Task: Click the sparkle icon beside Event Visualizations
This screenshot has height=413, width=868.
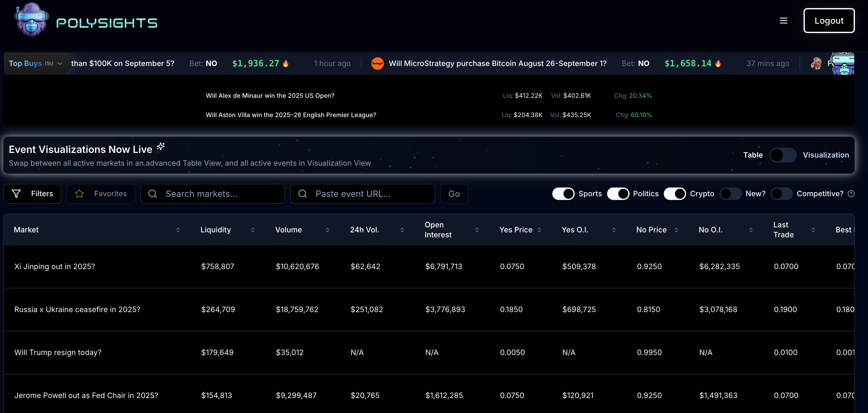Action: pos(161,146)
